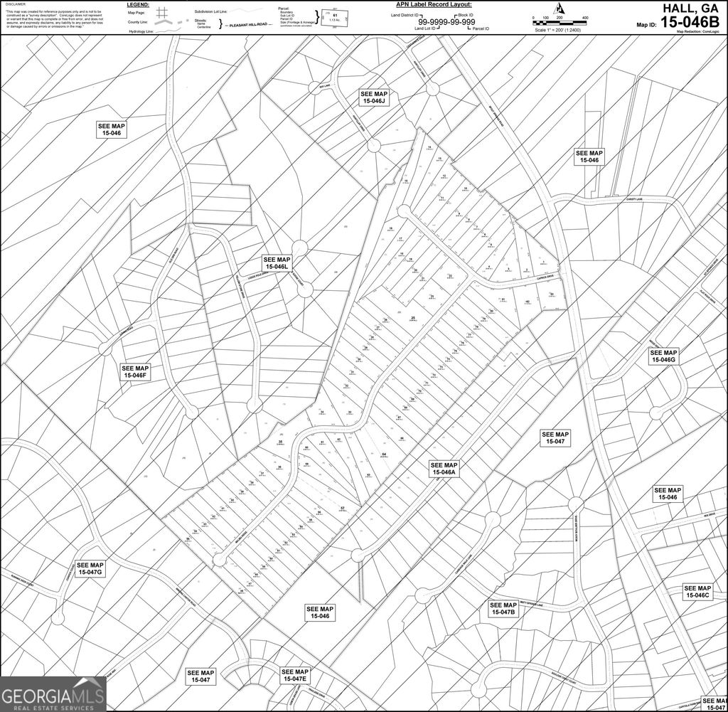Click parcel number 57 on the map

(343, 509)
